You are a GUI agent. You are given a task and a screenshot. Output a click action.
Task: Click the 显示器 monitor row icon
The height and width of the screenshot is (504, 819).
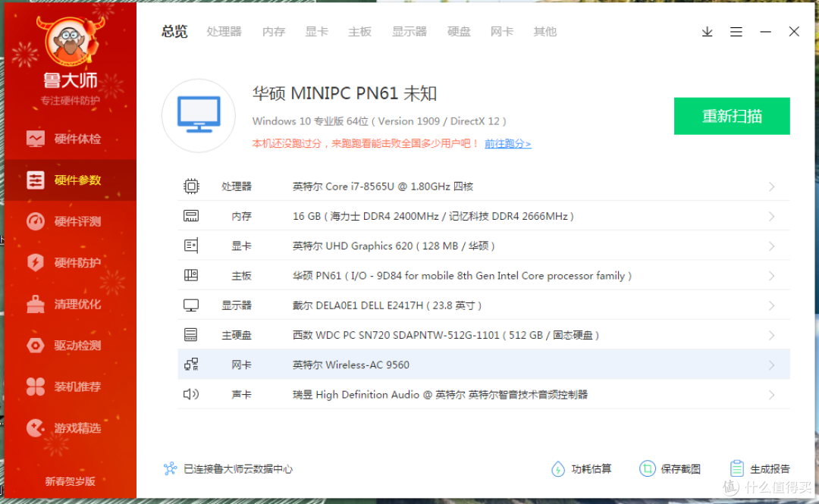[x=191, y=305]
